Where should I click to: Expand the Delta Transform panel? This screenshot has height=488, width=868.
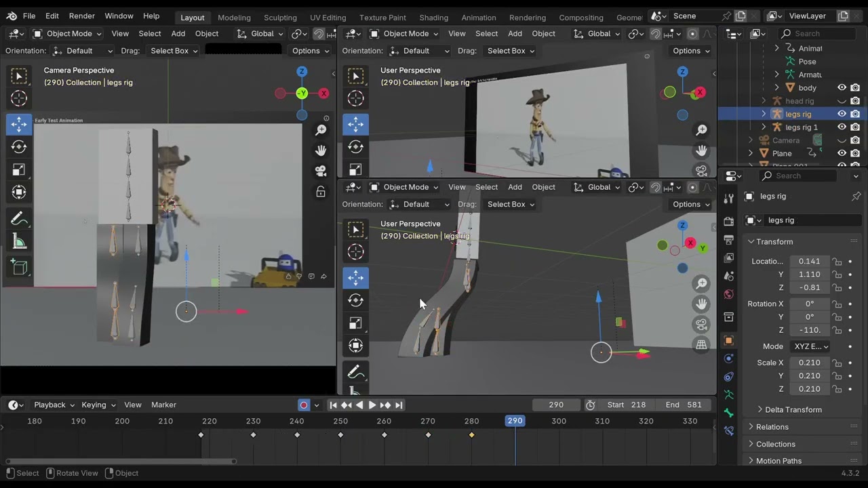793,409
